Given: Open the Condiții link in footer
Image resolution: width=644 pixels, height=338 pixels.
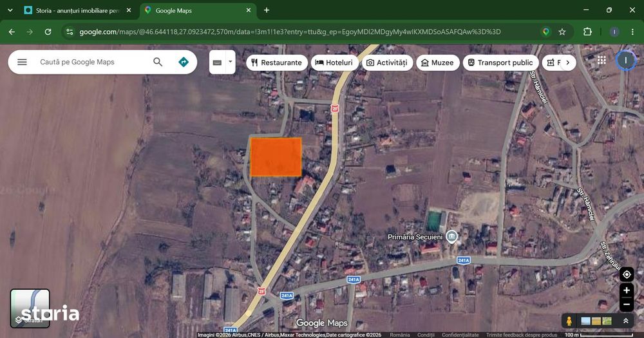Looking at the screenshot, I should (x=426, y=335).
